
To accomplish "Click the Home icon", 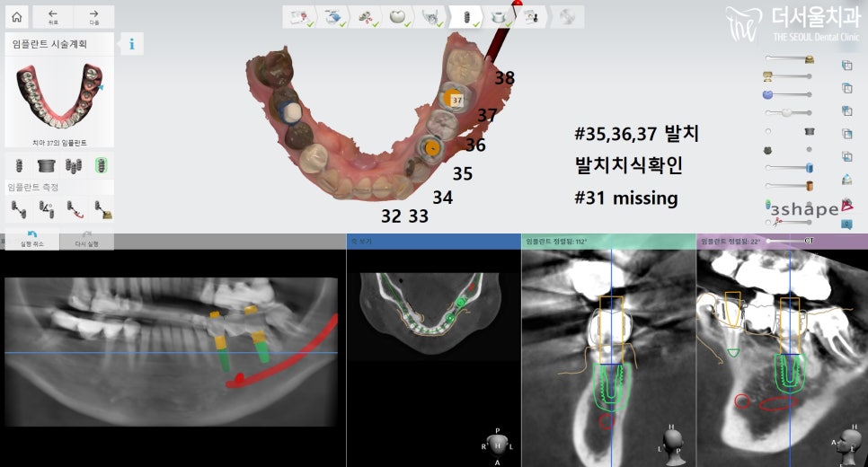I will click(16, 16).
